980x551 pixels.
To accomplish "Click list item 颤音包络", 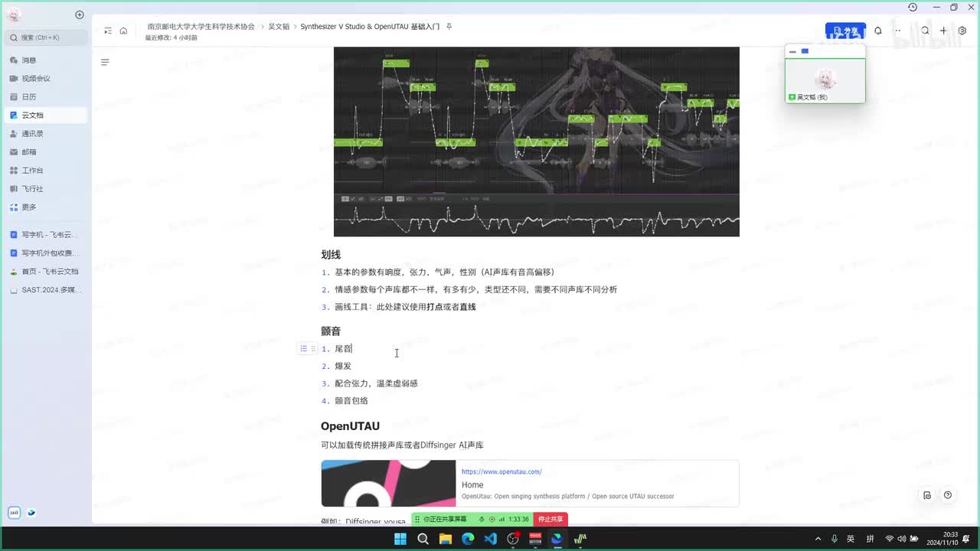I will point(351,400).
